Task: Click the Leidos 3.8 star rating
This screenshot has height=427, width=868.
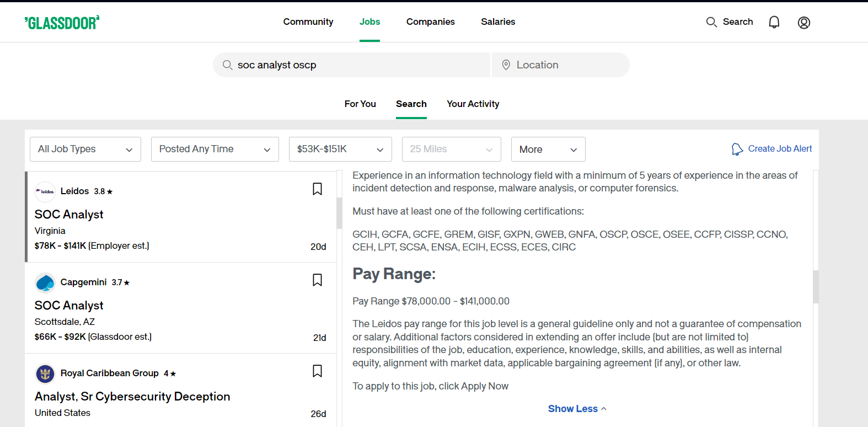Action: point(103,191)
